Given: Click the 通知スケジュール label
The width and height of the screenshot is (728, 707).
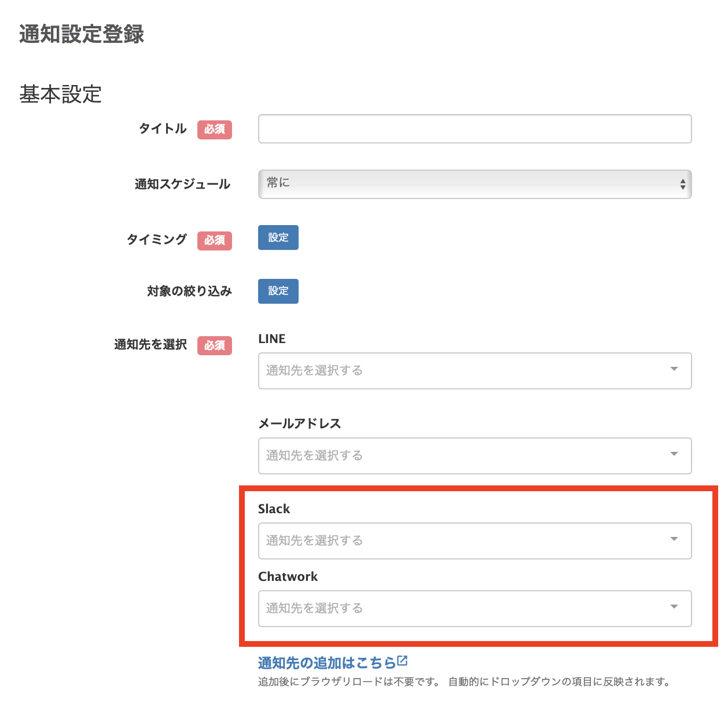Looking at the screenshot, I should coord(183,184).
